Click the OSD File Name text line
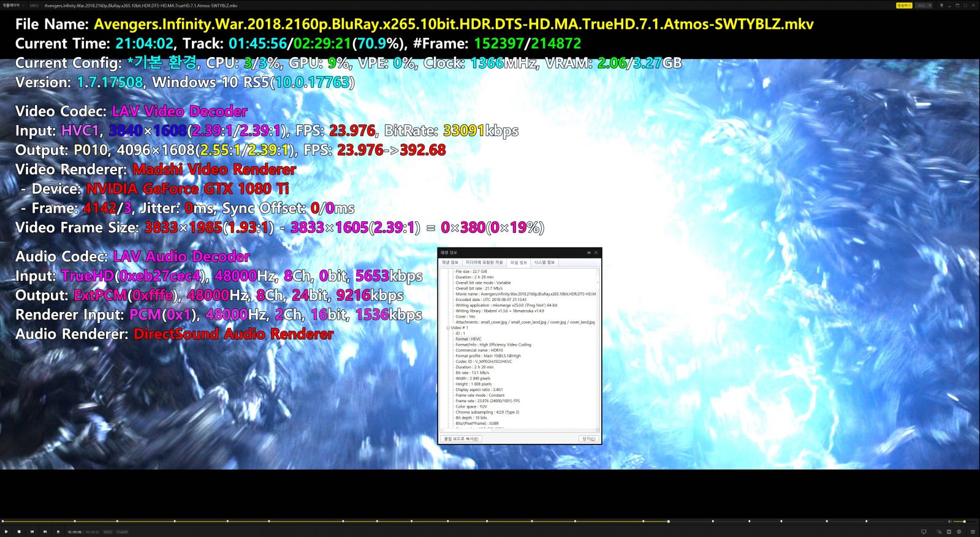 click(x=414, y=25)
